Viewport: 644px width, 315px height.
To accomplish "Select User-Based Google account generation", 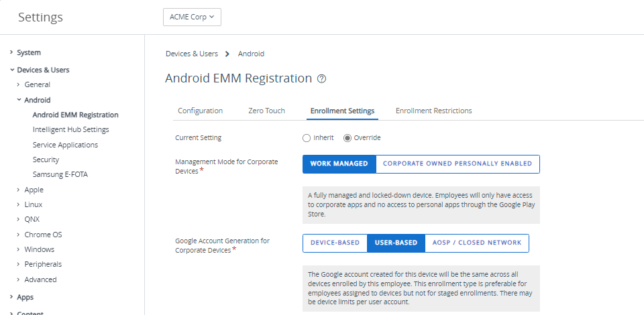I will [x=396, y=243].
